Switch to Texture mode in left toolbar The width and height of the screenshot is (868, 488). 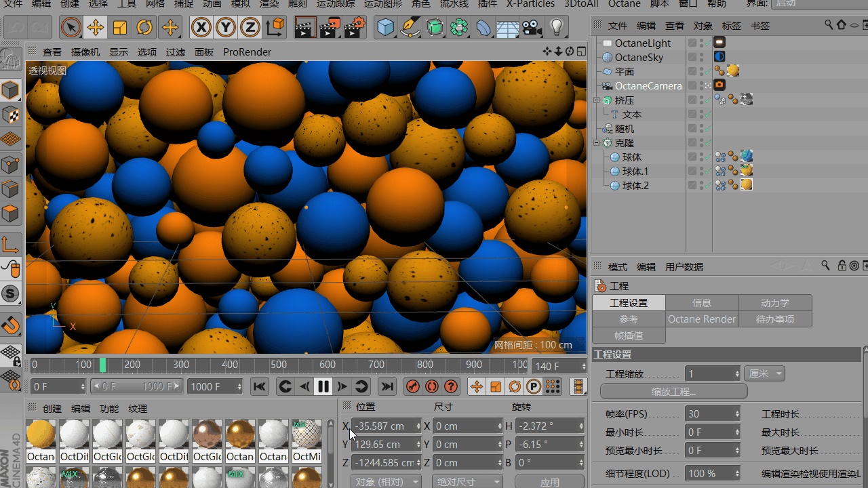pyautogui.click(x=11, y=115)
